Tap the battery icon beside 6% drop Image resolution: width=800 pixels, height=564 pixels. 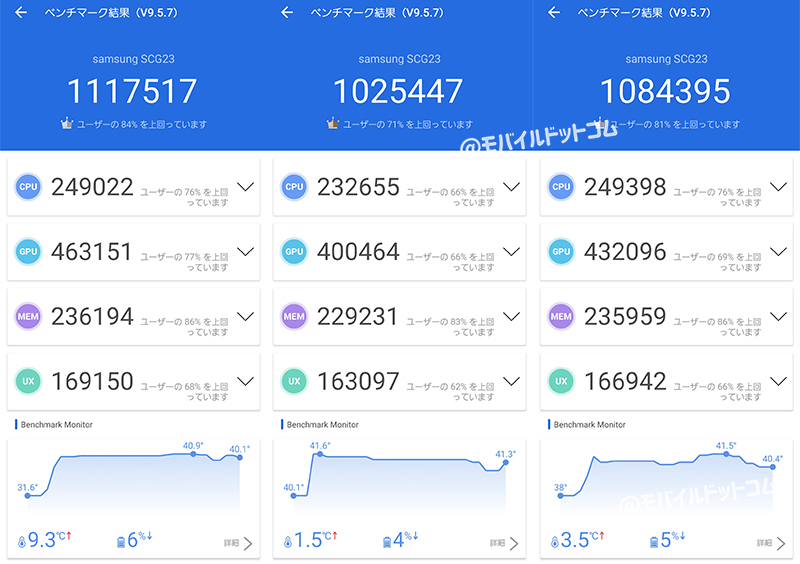(121, 542)
